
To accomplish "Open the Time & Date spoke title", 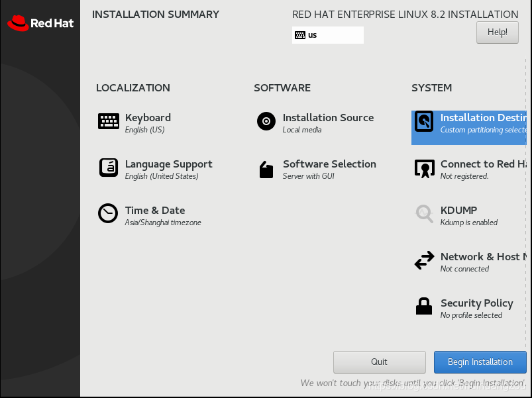I will pos(155,210).
